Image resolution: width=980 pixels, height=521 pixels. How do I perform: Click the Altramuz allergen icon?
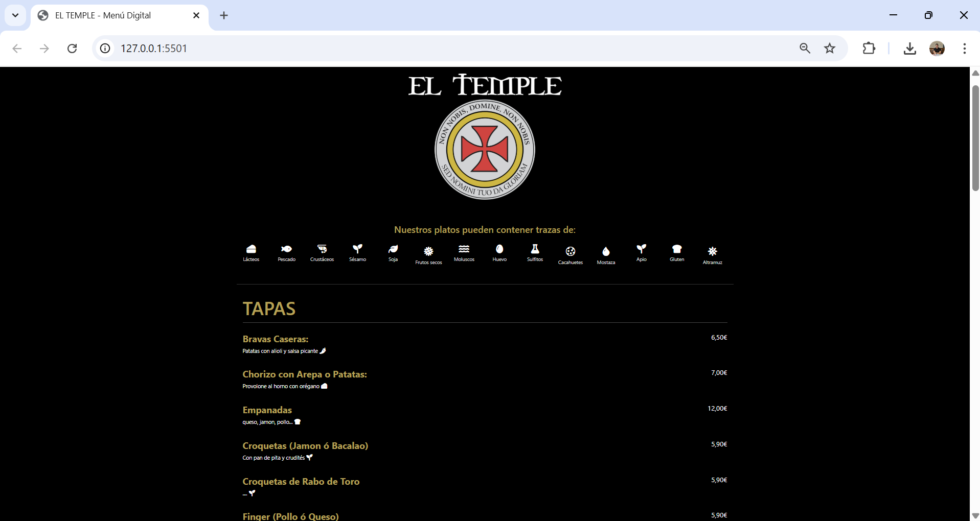pos(712,251)
